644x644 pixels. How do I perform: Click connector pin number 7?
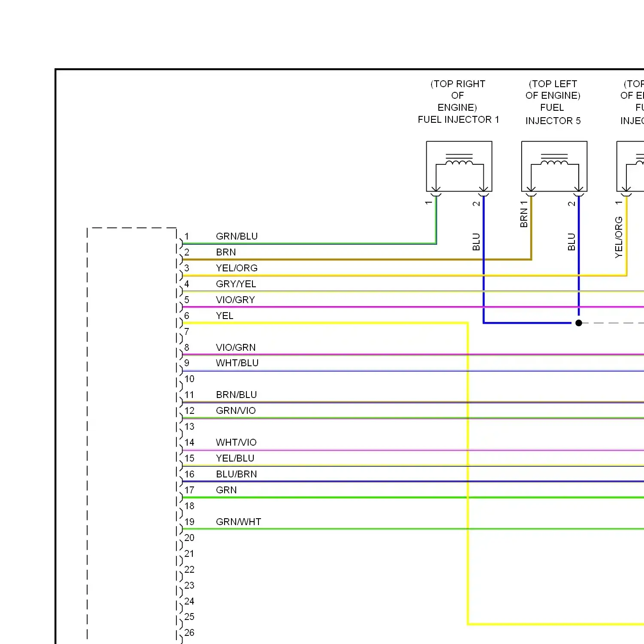(x=187, y=331)
